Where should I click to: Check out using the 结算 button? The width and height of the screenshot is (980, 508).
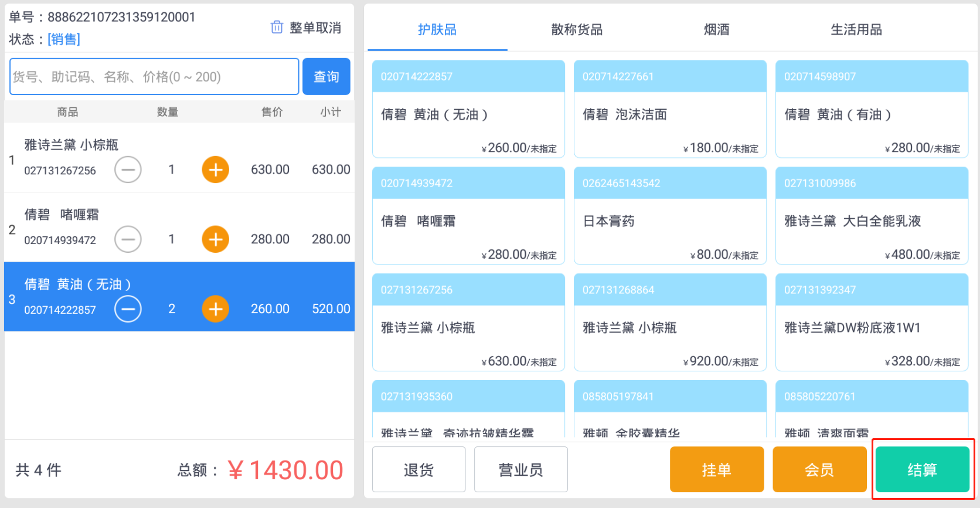click(x=923, y=469)
